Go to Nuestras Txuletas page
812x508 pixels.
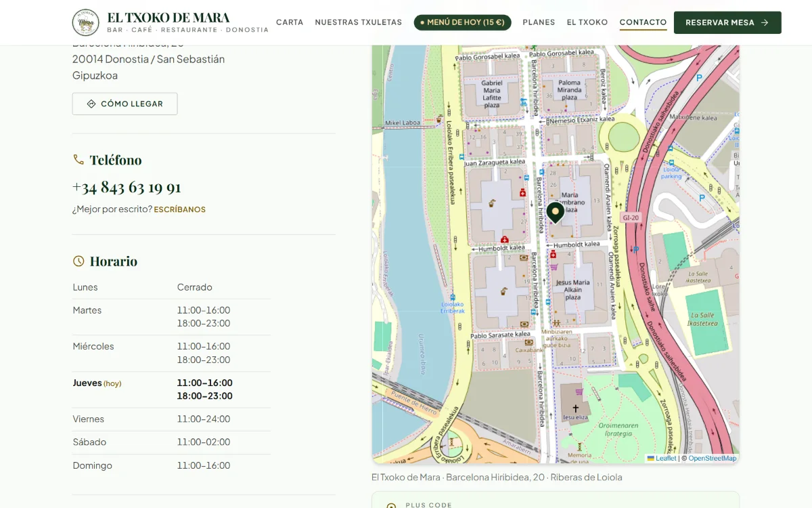coord(359,22)
